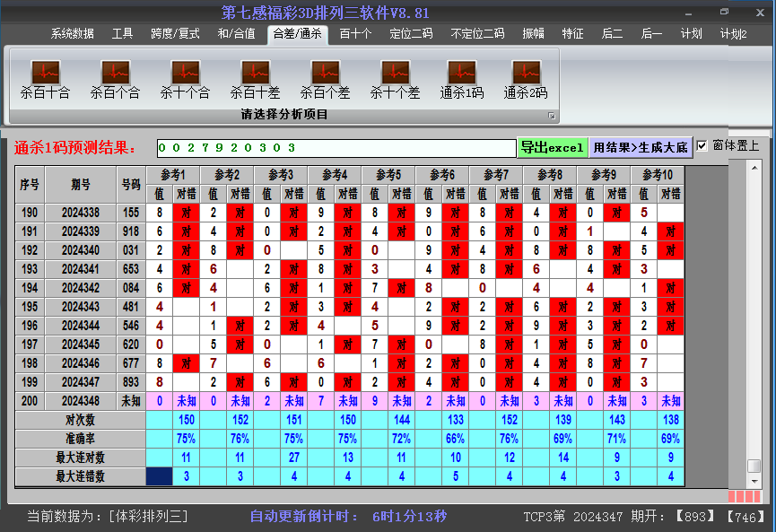Click the 参考1 column header
Screen dimensions: 776x532
(x=173, y=175)
